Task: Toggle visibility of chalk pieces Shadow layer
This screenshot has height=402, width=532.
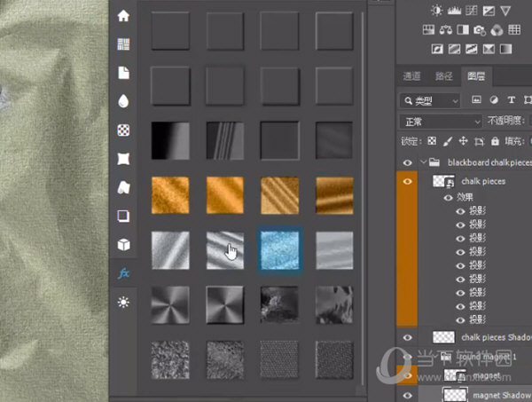Action: [408, 337]
